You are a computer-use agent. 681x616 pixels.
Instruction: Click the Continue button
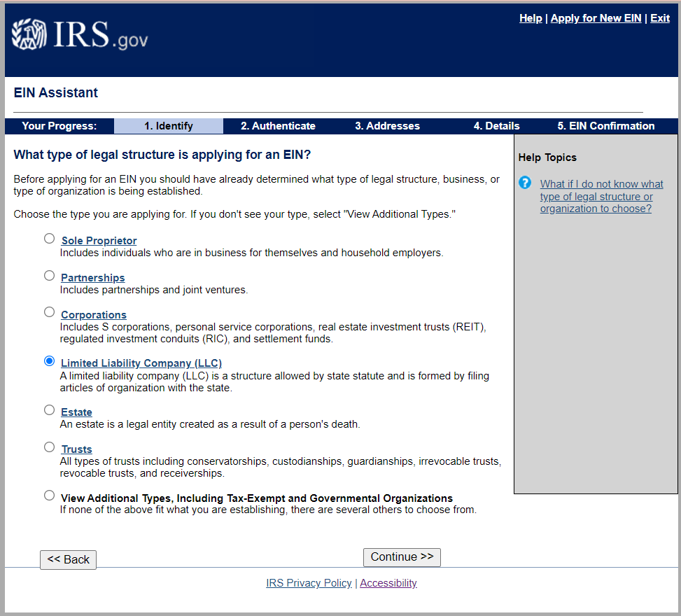coord(402,557)
